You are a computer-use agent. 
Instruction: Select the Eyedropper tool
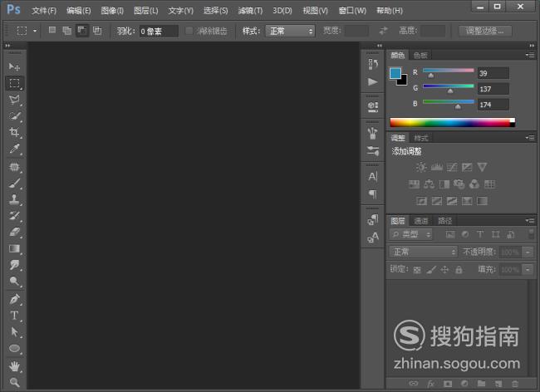tap(14, 149)
